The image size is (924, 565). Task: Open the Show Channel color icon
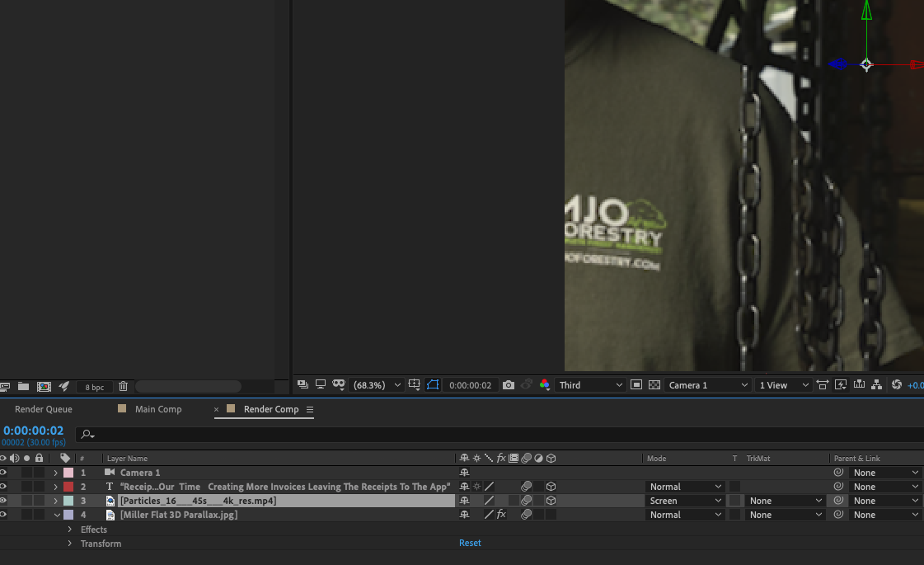[545, 384]
